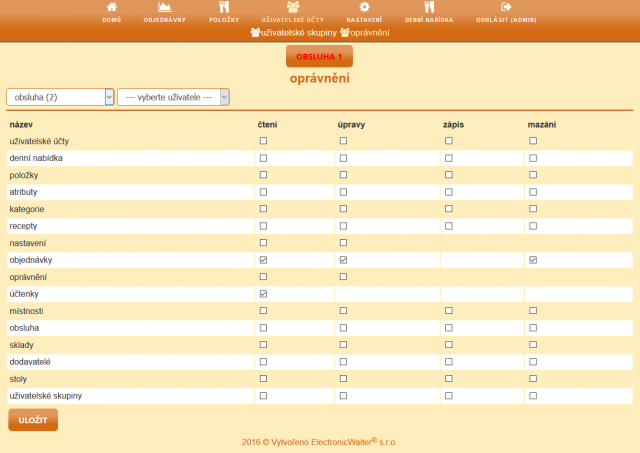Click the Odhlásit logout icon
This screenshot has height=453, width=640.
(x=506, y=8)
